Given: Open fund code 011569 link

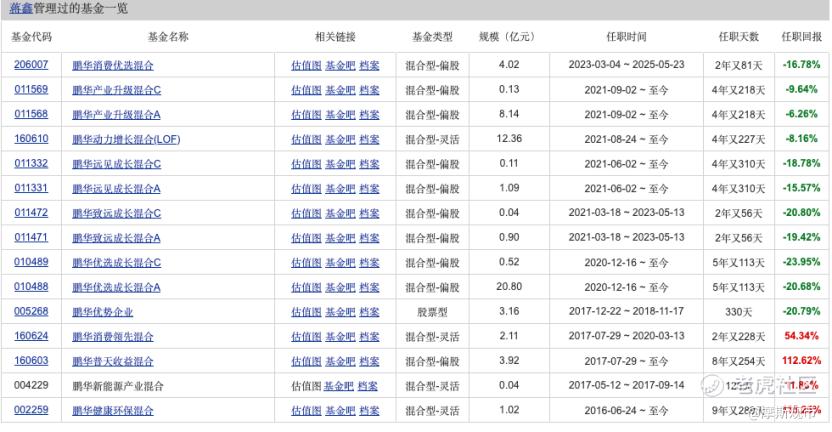Looking at the screenshot, I should pyautogui.click(x=31, y=89).
